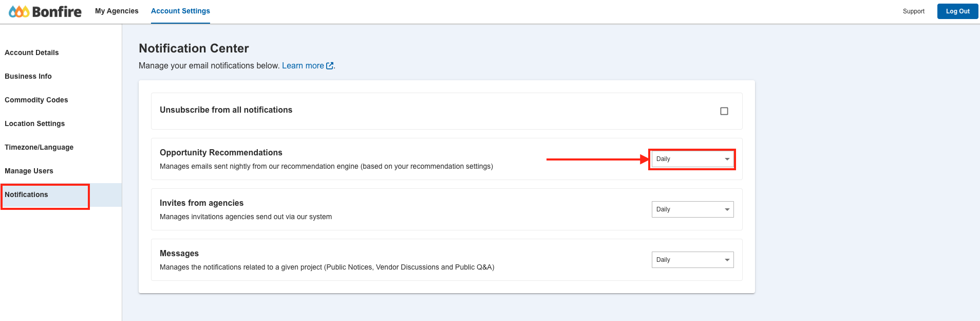Click 'Manages the notifications related' description
Image resolution: width=980 pixels, height=321 pixels.
pos(327,267)
